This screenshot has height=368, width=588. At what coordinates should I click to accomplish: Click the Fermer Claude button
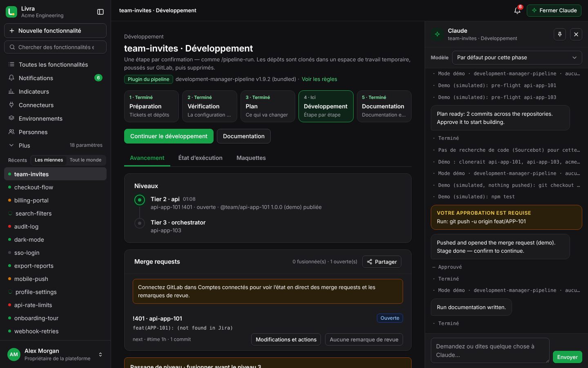click(554, 11)
